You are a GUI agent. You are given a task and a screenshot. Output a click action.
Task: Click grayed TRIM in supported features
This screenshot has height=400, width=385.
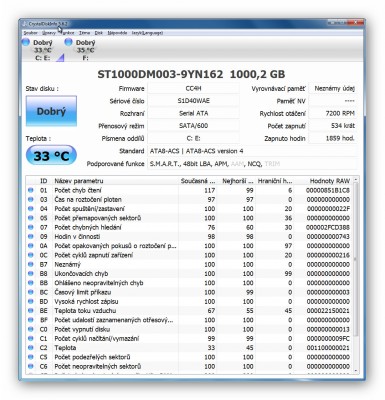272,164
